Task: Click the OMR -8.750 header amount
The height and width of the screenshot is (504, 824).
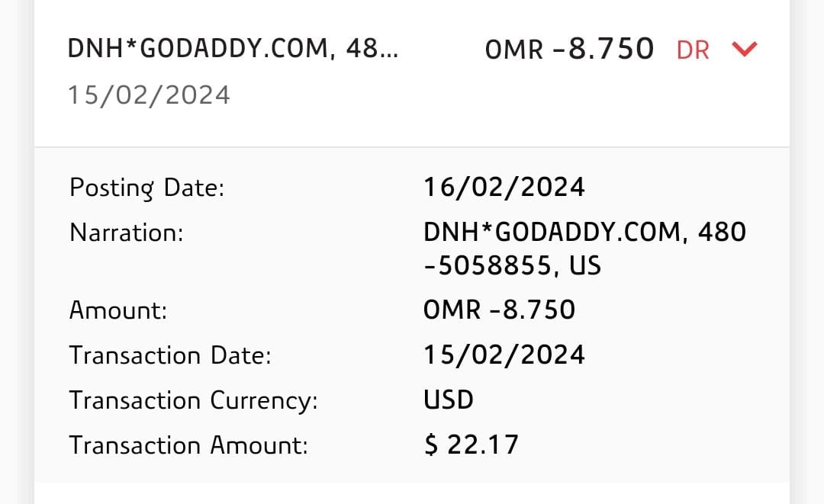Action: coord(569,50)
